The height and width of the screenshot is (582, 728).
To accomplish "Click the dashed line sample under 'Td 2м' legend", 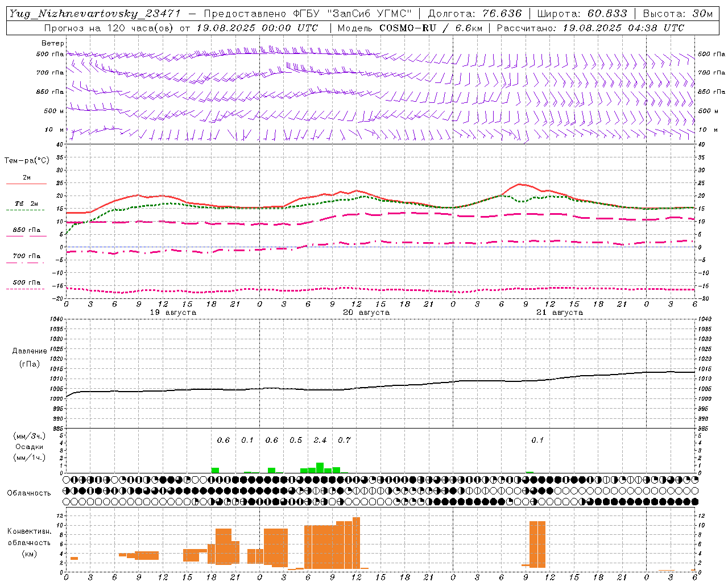I will 27,210.
